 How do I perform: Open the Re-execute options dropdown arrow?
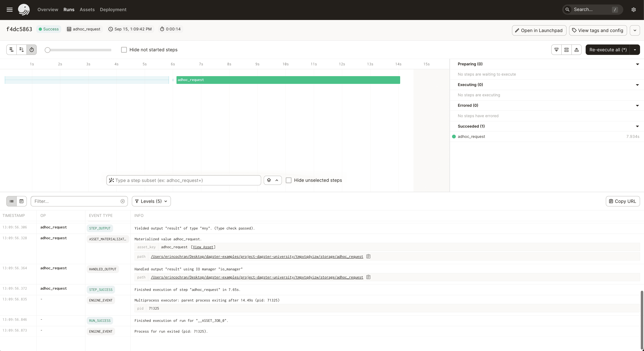click(635, 49)
